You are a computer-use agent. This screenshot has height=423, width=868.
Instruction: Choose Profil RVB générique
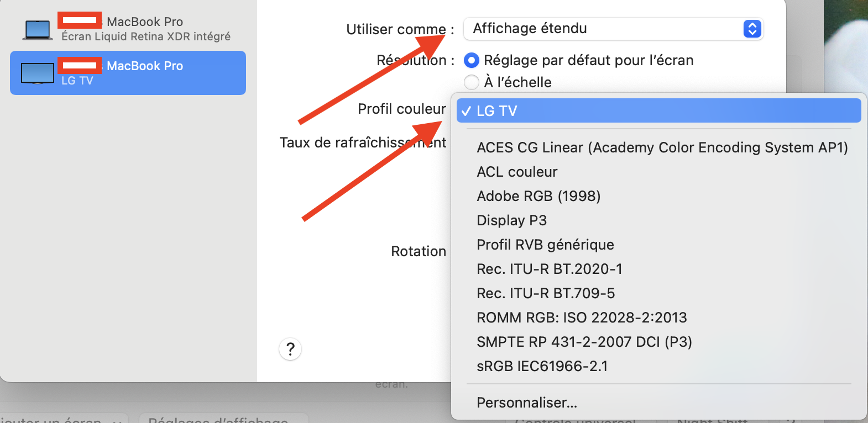point(545,245)
